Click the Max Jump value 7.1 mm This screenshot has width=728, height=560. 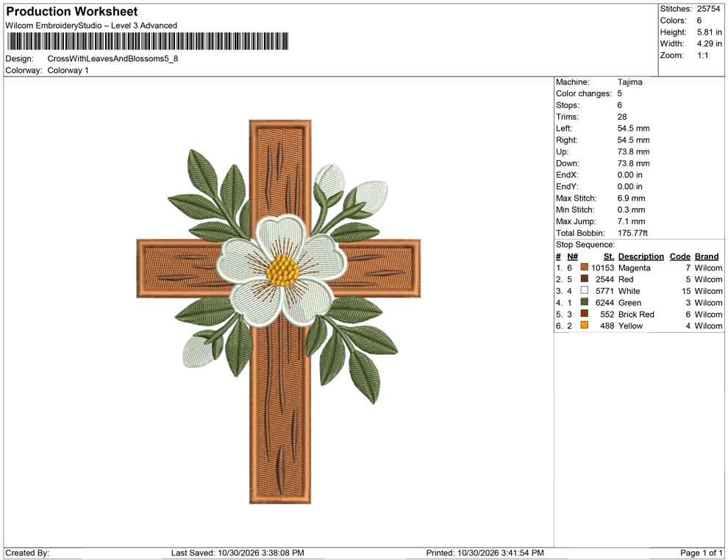(632, 221)
